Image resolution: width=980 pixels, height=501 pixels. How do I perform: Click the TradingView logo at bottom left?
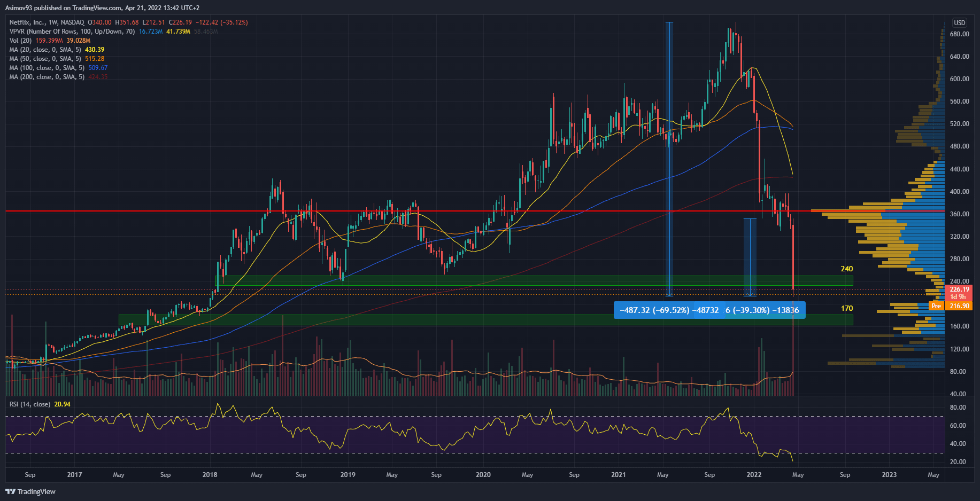pos(30,491)
